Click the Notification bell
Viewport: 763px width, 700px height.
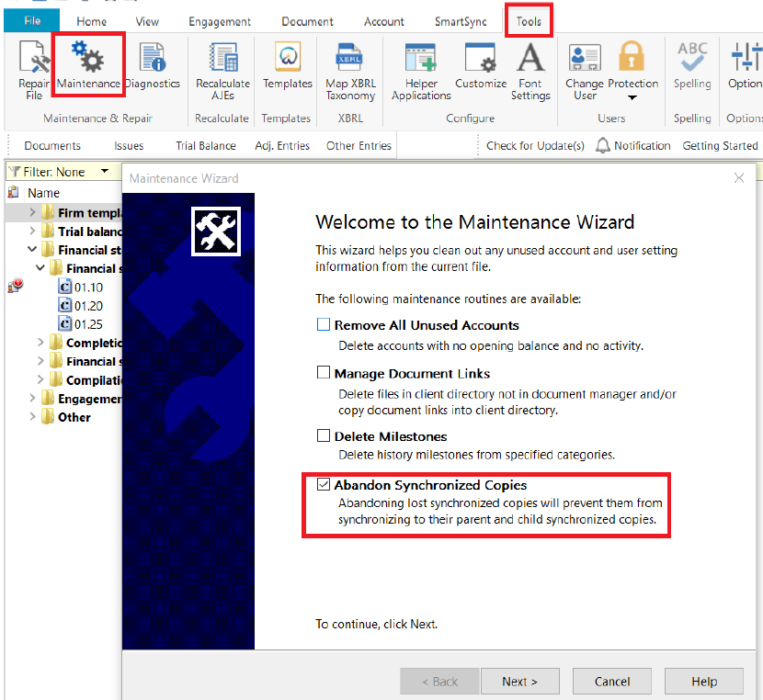(602, 145)
